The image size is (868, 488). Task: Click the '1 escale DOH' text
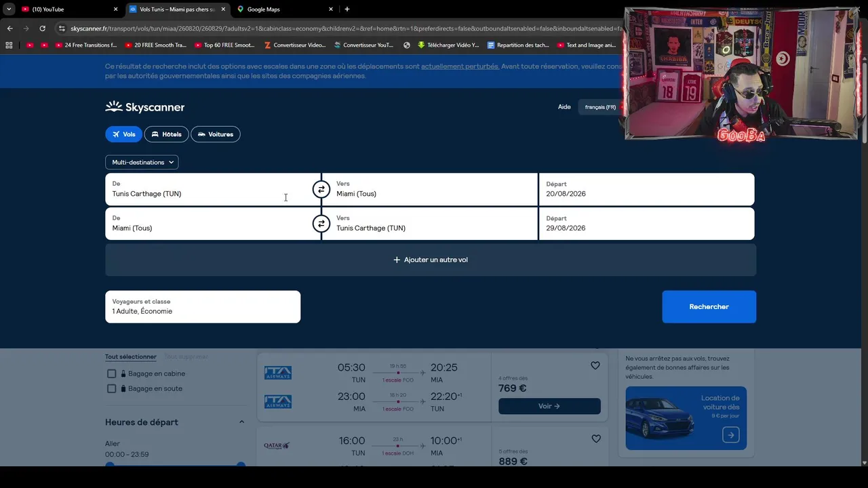[397, 453]
